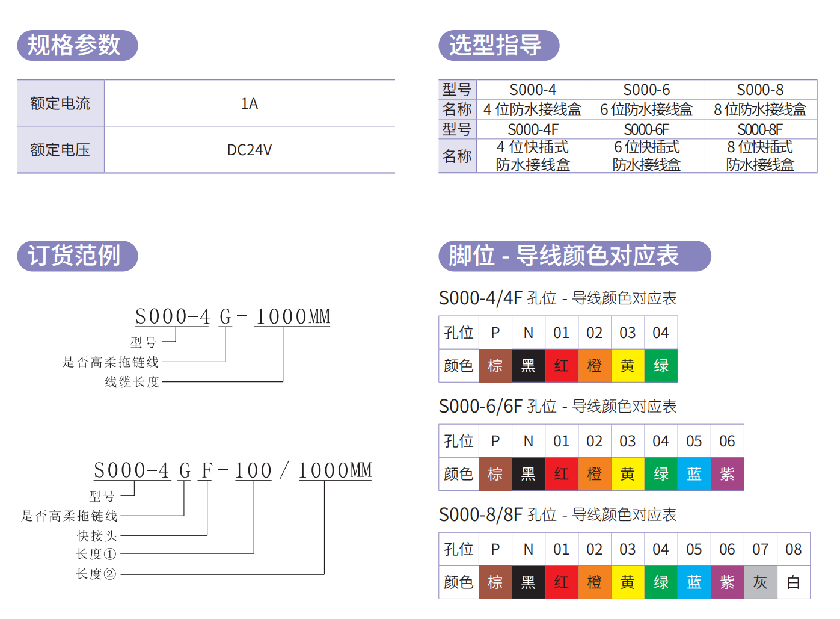
Task: Click the brown 棕 swatch in S000-4/4F table
Action: click(495, 365)
